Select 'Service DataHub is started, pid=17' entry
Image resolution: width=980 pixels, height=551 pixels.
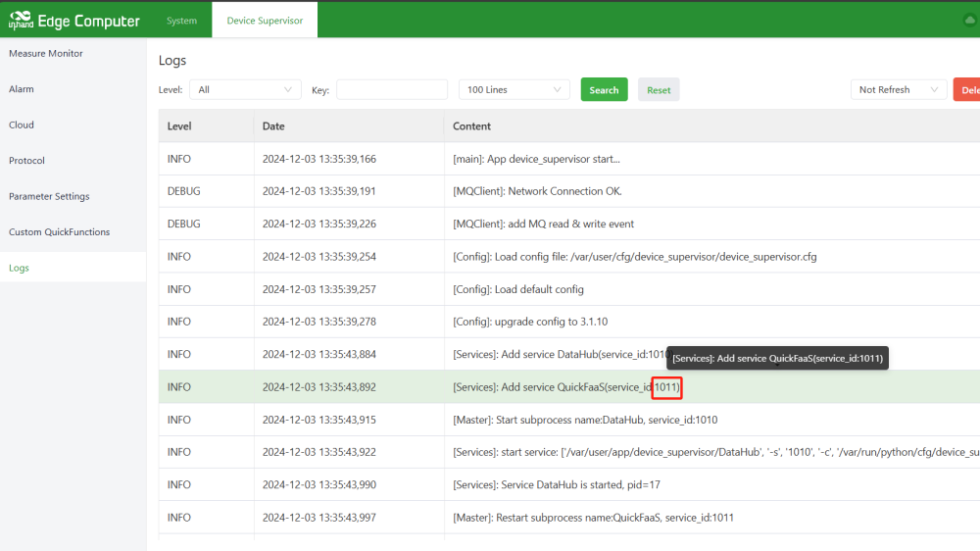point(557,484)
